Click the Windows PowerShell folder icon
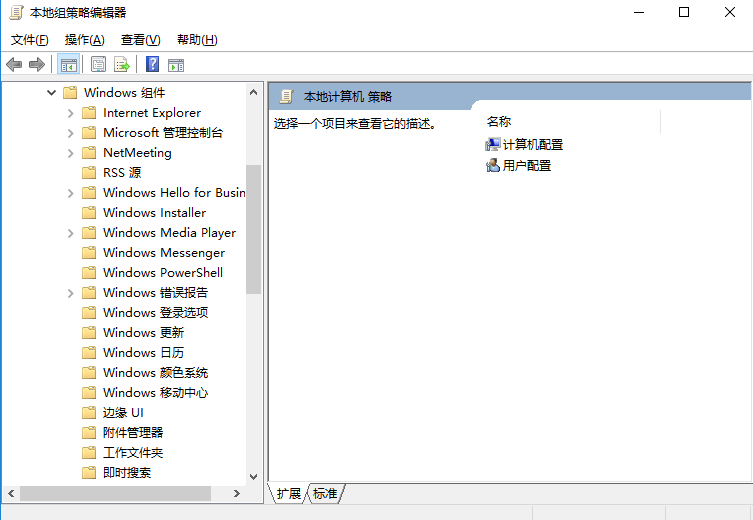The height and width of the screenshot is (520, 753). click(89, 273)
